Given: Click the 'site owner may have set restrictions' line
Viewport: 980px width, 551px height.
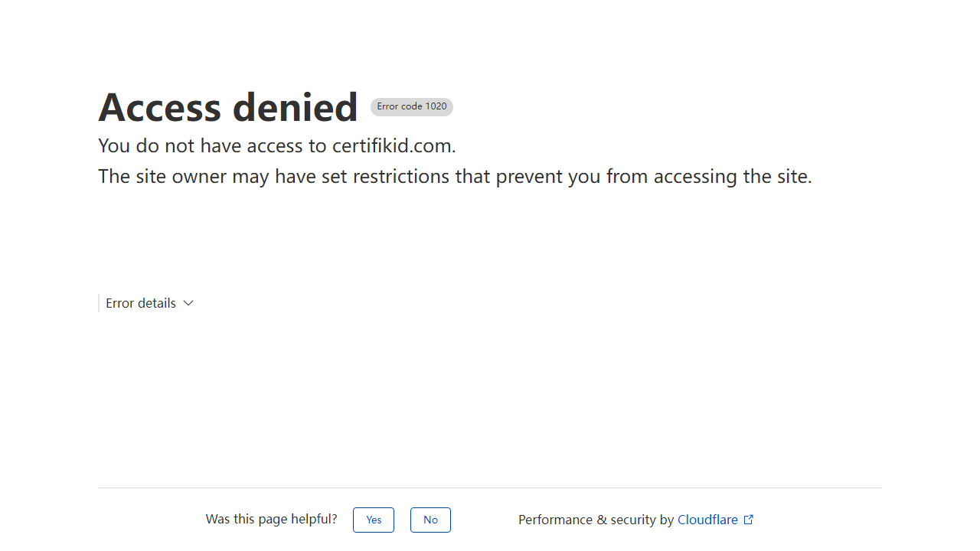Looking at the screenshot, I should point(455,177).
